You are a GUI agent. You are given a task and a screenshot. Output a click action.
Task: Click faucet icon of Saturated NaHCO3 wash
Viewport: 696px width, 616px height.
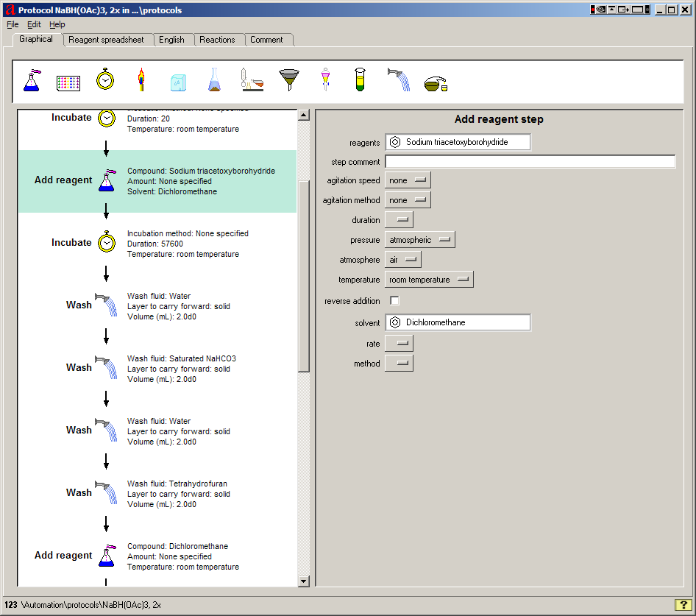[x=106, y=367]
